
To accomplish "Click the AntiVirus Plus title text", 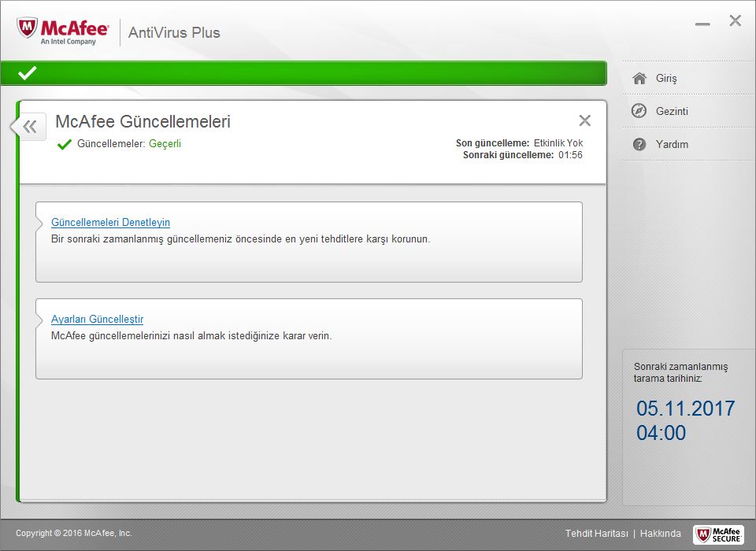I will 174,33.
